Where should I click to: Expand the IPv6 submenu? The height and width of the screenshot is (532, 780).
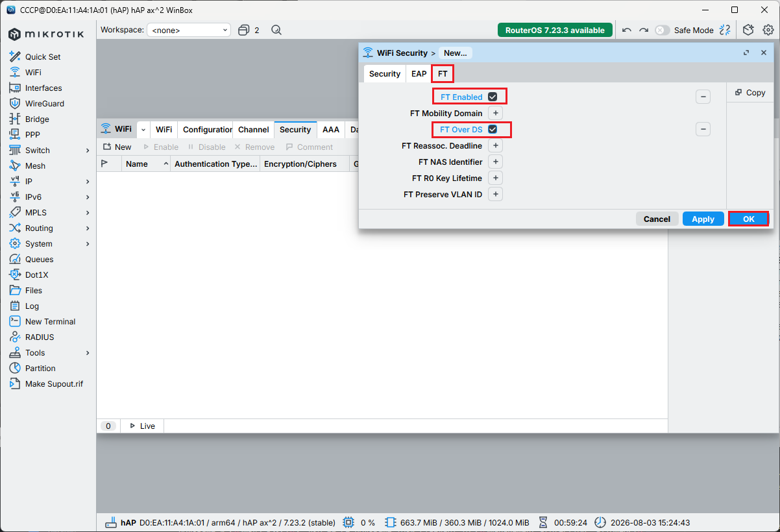[x=88, y=197]
